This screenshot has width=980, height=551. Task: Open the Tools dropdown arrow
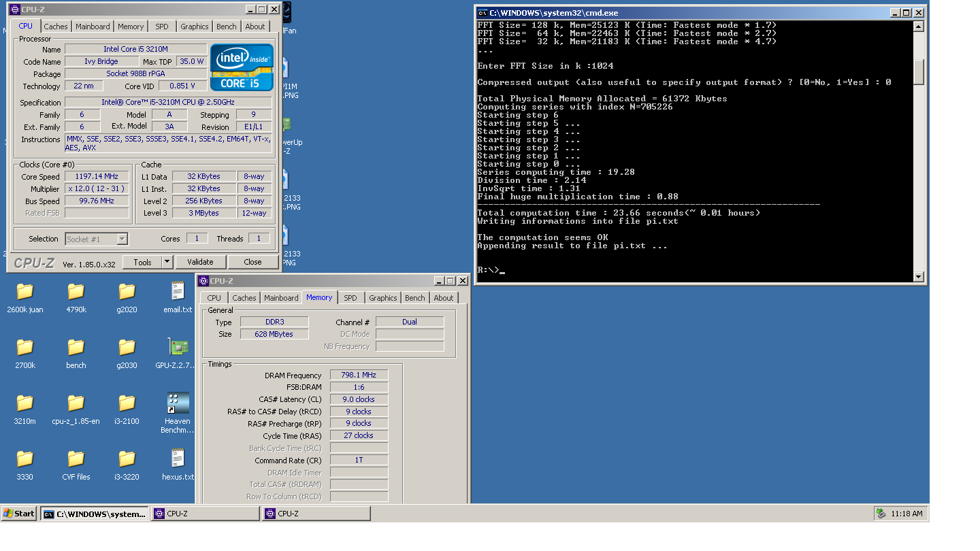coord(167,262)
